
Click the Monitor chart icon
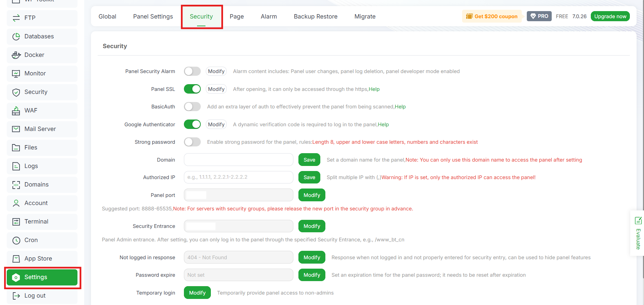(x=16, y=73)
